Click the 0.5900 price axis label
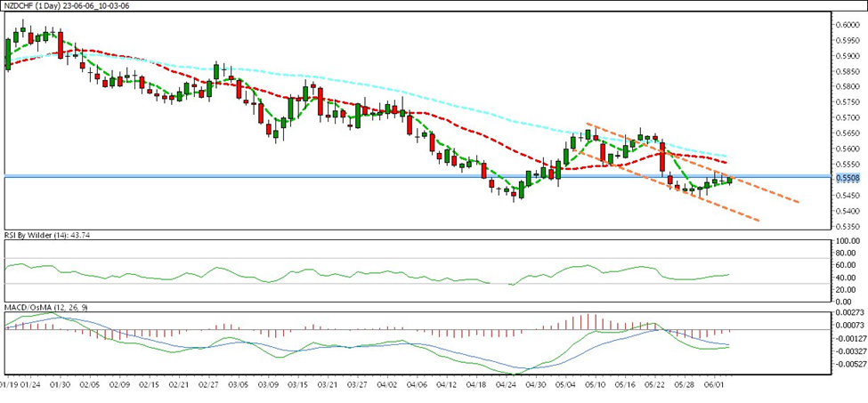Screen dimensions: 868x403 [847, 55]
